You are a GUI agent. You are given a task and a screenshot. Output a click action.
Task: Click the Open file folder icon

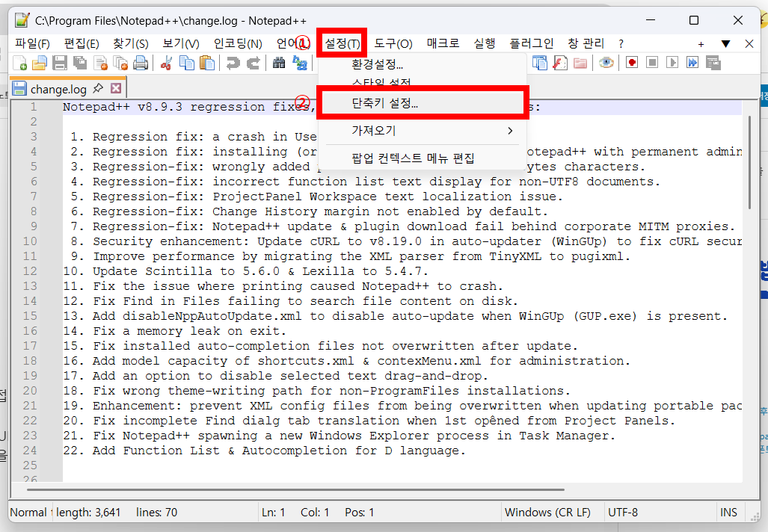(x=40, y=63)
